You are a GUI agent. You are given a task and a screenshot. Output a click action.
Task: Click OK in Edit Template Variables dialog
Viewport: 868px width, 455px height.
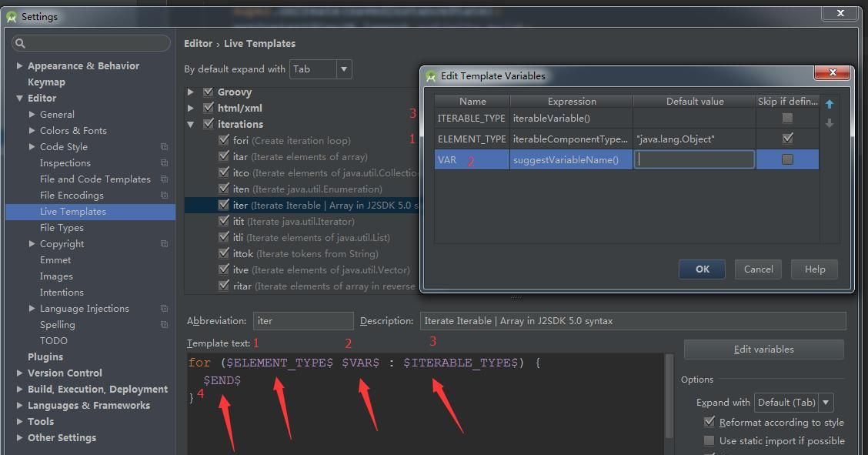click(701, 269)
